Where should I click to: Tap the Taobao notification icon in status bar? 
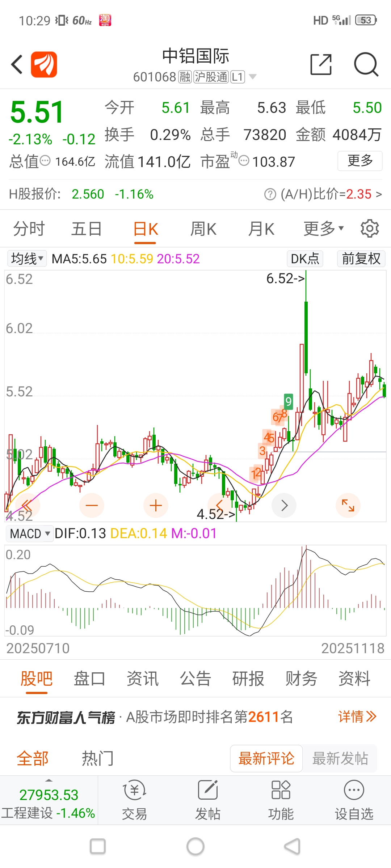105,20
